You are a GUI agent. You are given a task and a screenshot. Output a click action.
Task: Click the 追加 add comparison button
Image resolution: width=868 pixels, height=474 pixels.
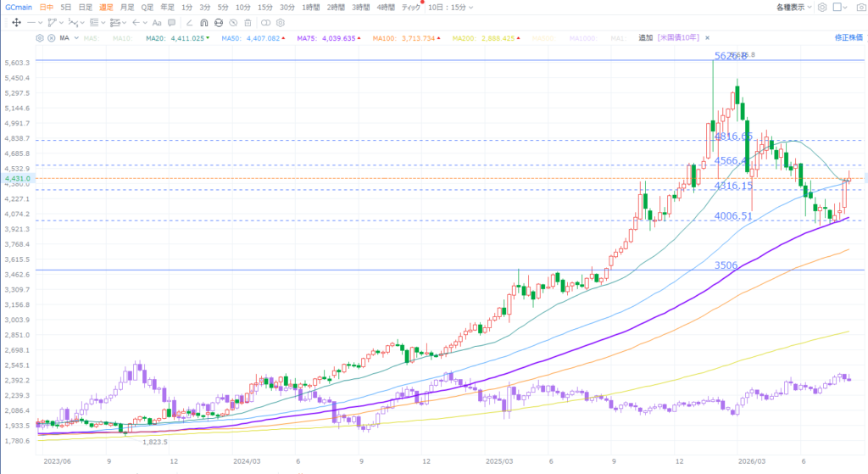645,37
